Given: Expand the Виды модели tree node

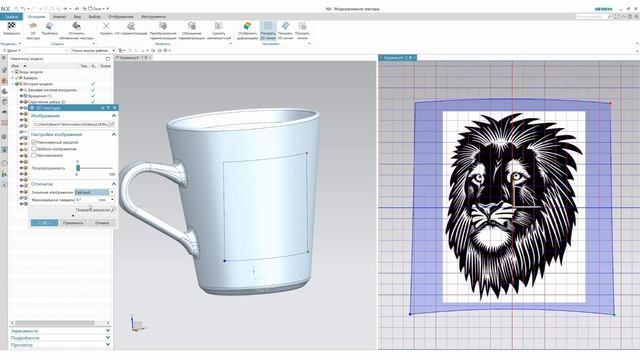Looking at the screenshot, I should [x=12, y=72].
